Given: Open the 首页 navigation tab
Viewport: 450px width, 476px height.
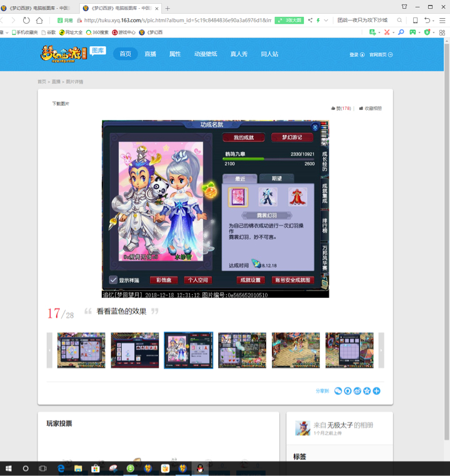Looking at the screenshot, I should pos(126,54).
